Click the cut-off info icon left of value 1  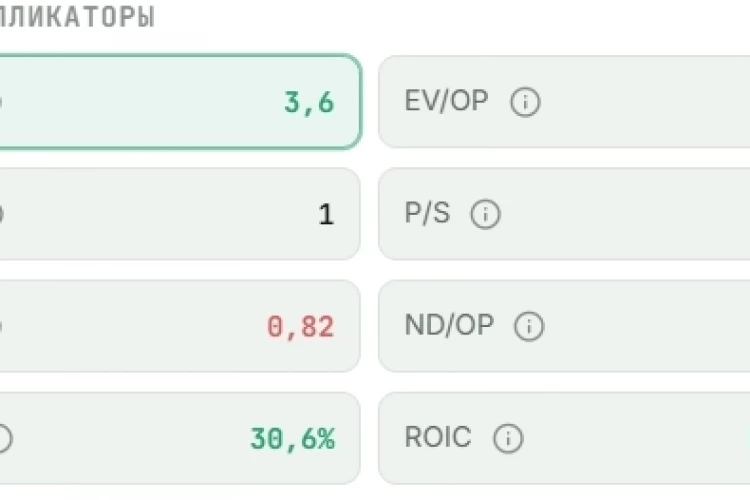point(1,214)
